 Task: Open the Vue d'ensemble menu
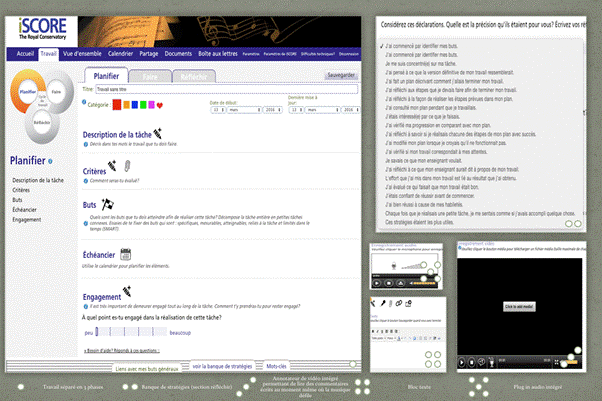(82, 54)
